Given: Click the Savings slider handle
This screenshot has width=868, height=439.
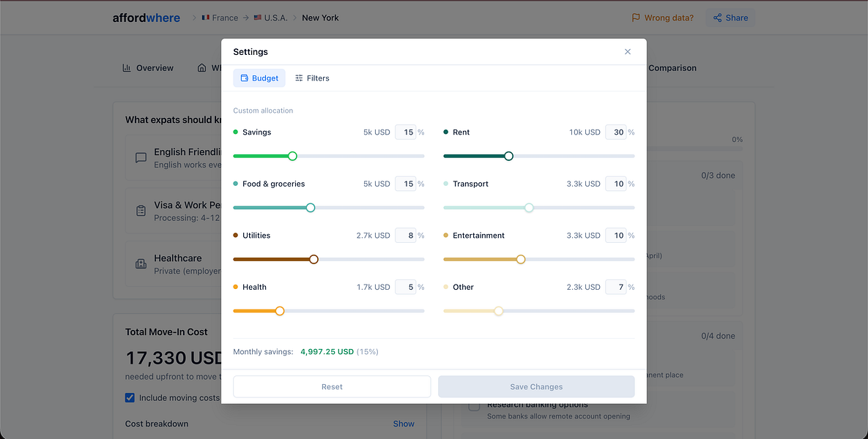Looking at the screenshot, I should coord(292,156).
